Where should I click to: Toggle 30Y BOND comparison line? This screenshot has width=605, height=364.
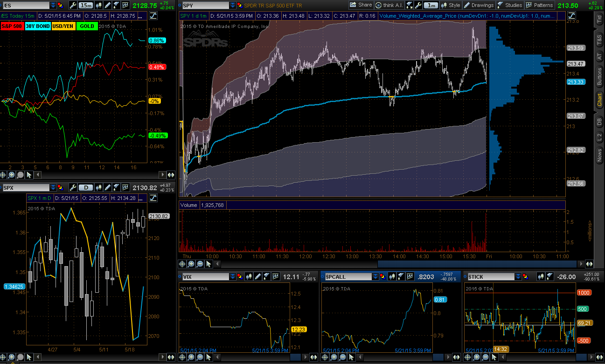[37, 26]
